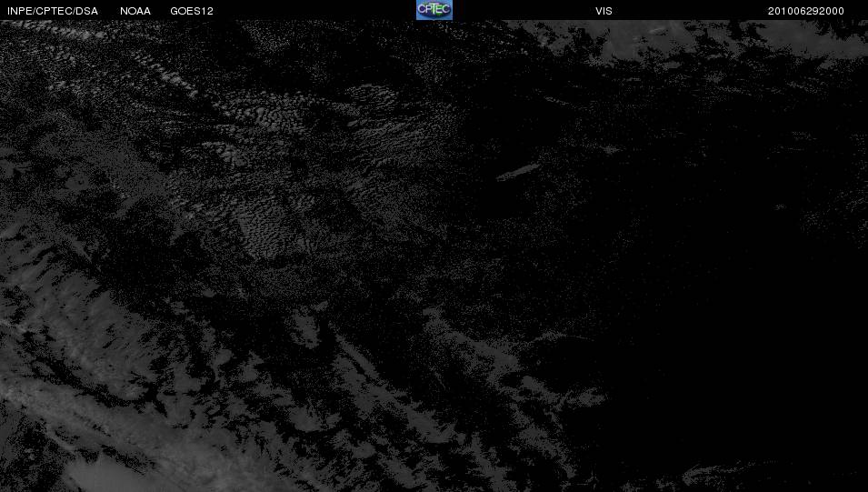The image size is (868, 492).
Task: Click the small bright streak below the VIS label
Action: coord(659,30)
